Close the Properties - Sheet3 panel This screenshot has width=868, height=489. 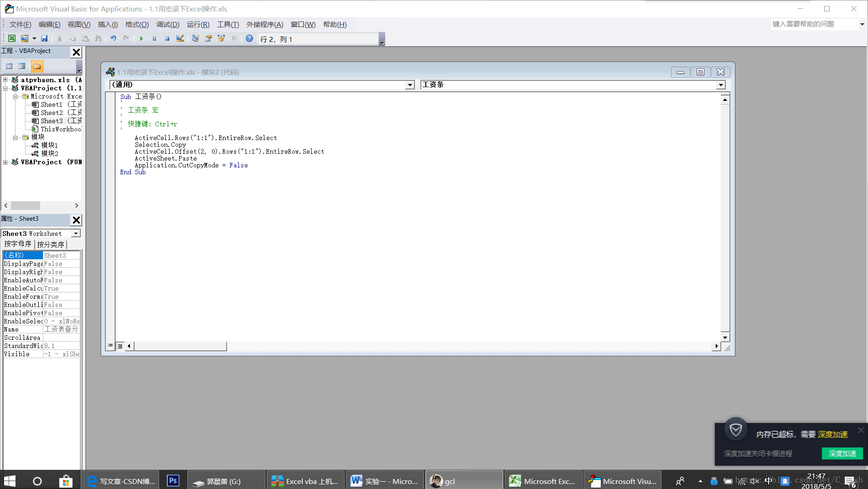point(77,220)
